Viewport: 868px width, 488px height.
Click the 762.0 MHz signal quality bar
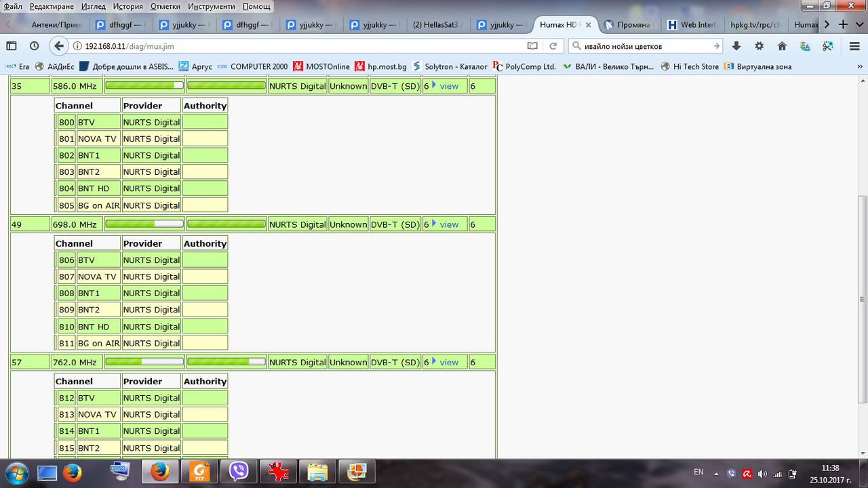click(x=226, y=361)
